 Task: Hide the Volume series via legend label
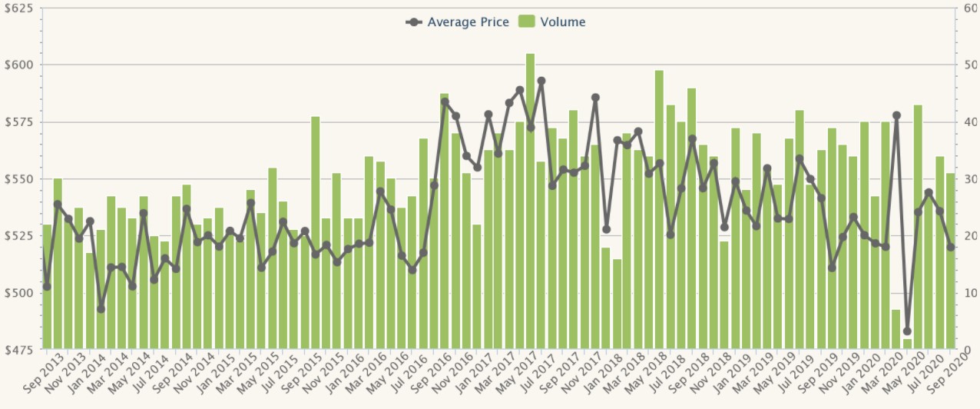pos(562,22)
